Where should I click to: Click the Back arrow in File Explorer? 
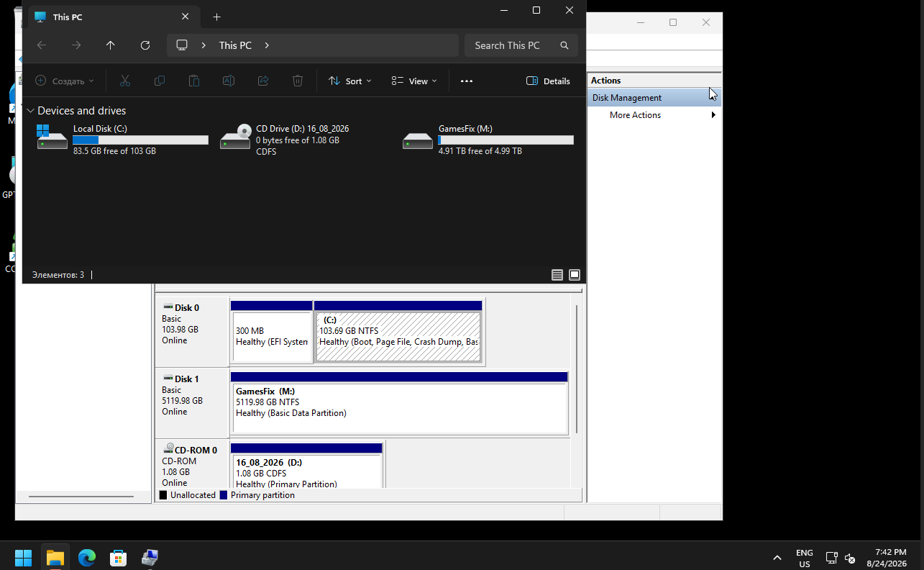(42, 45)
